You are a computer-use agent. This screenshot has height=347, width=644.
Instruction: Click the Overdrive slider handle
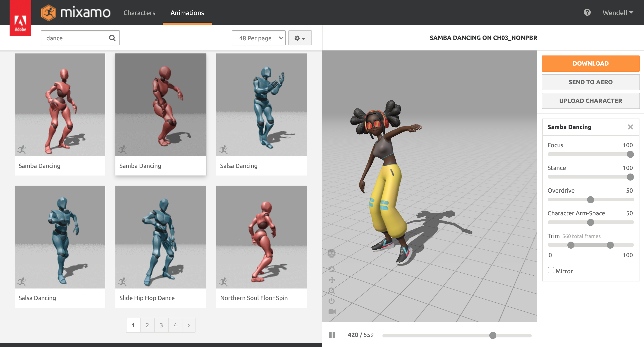590,200
